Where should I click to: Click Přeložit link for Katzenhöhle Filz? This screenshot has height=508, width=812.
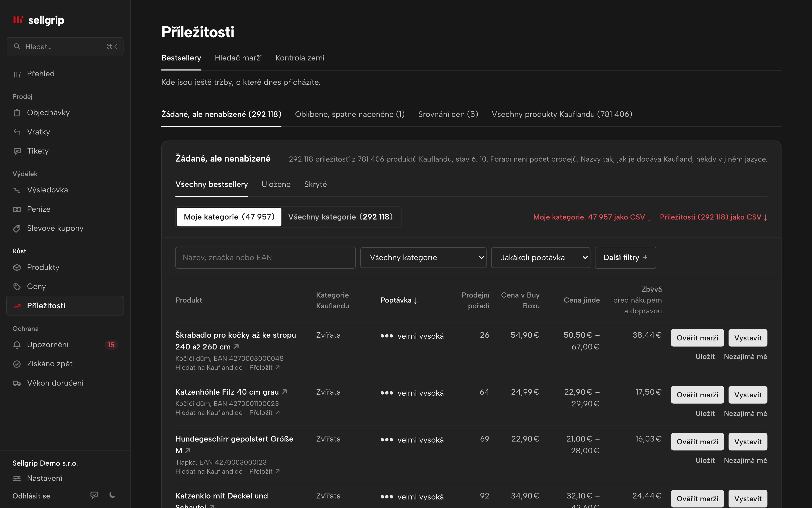tap(264, 413)
